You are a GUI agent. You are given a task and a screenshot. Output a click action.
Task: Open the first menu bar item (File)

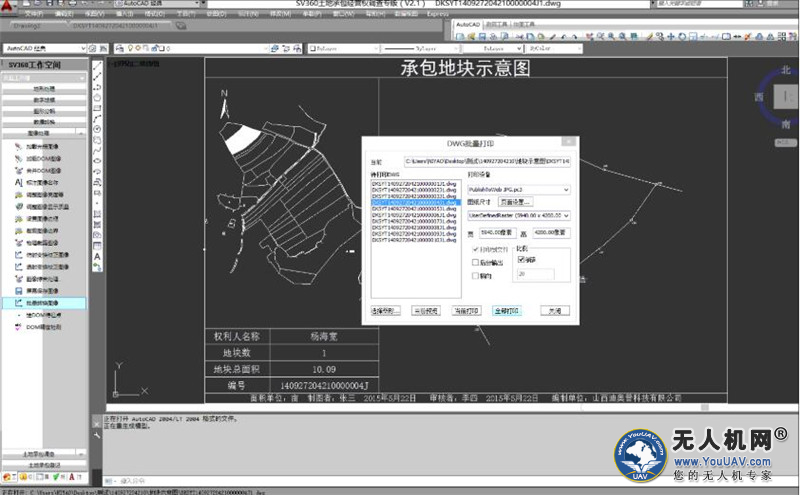coord(32,16)
